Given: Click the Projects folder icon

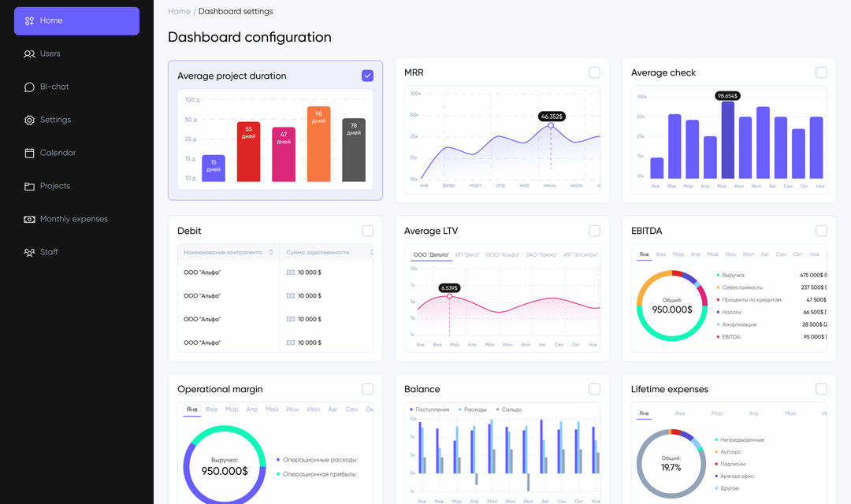Looking at the screenshot, I should (x=29, y=187).
